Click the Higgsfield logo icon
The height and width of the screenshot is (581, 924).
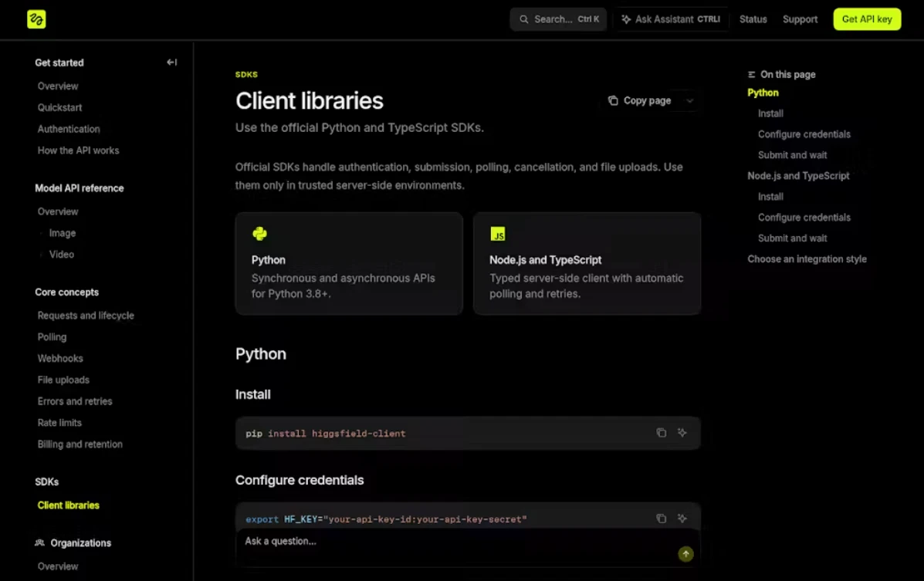point(36,19)
